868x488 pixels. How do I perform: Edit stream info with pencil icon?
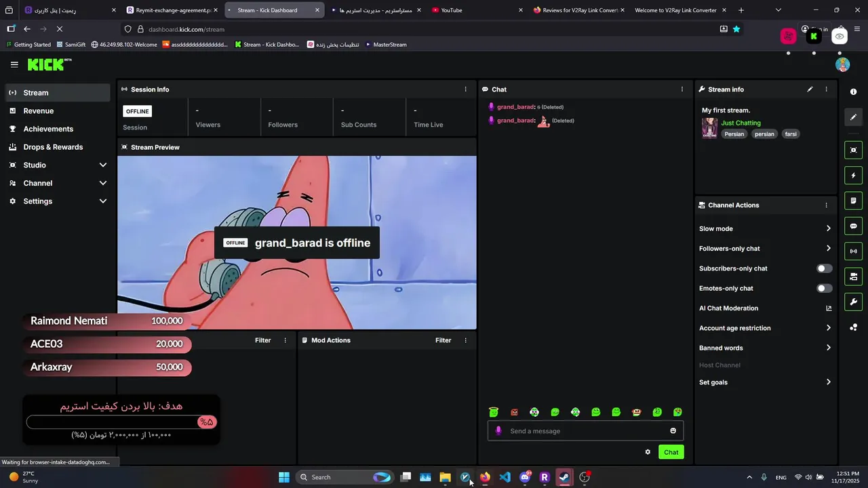[810, 89]
